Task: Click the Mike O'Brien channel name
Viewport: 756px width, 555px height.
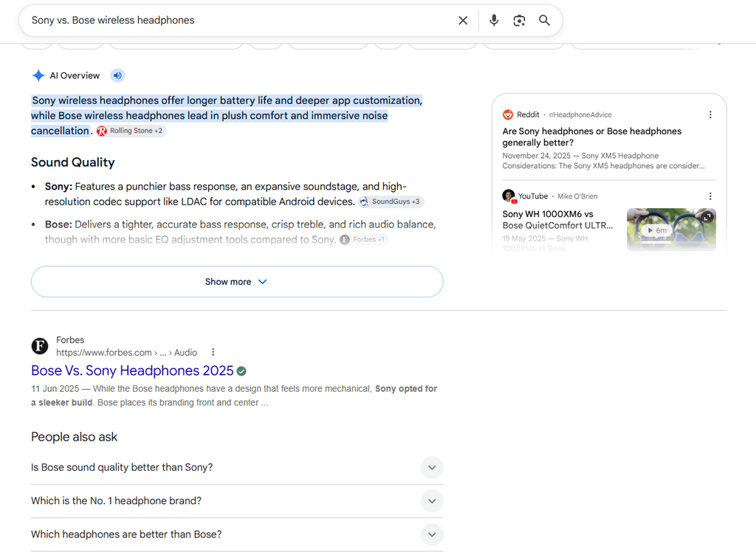Action: pos(577,196)
